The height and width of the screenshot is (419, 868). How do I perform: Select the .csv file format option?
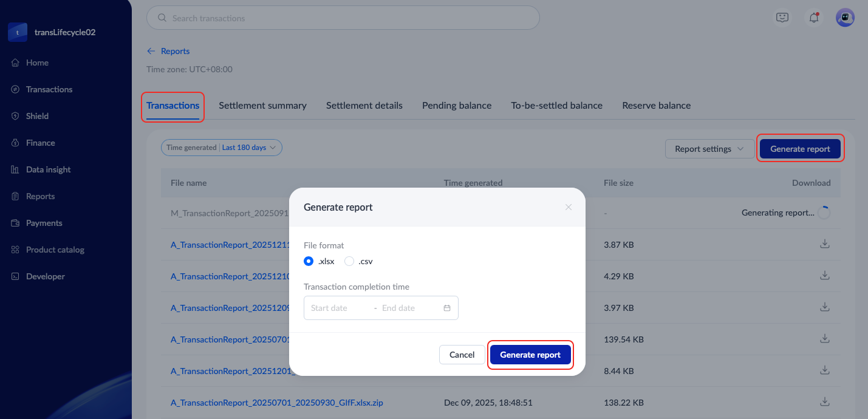tap(349, 261)
